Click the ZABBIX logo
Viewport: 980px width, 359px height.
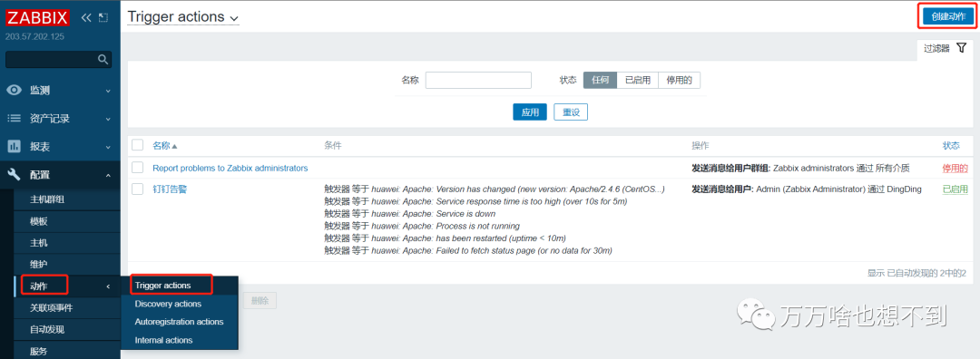point(37,17)
